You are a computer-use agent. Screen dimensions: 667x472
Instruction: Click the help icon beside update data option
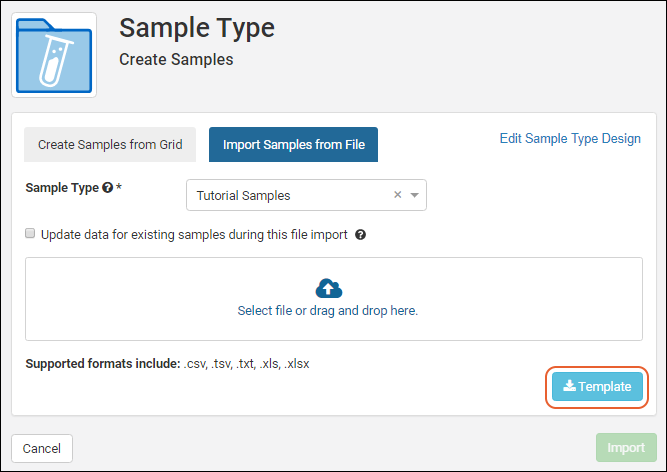(x=360, y=235)
